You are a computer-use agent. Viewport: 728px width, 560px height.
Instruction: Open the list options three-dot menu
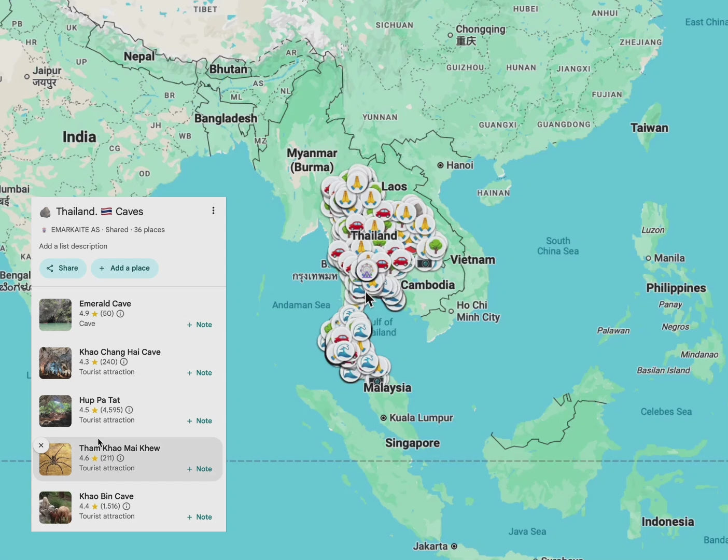click(x=213, y=210)
